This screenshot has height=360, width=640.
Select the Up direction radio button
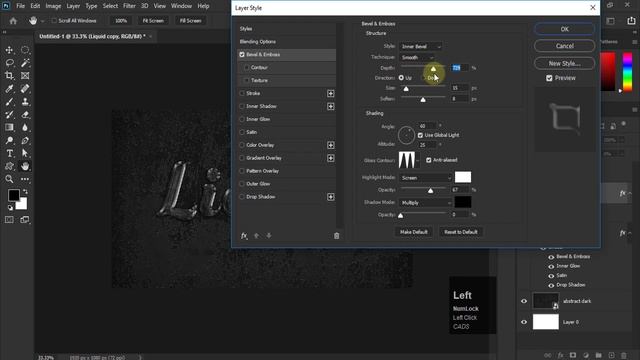coord(401,78)
